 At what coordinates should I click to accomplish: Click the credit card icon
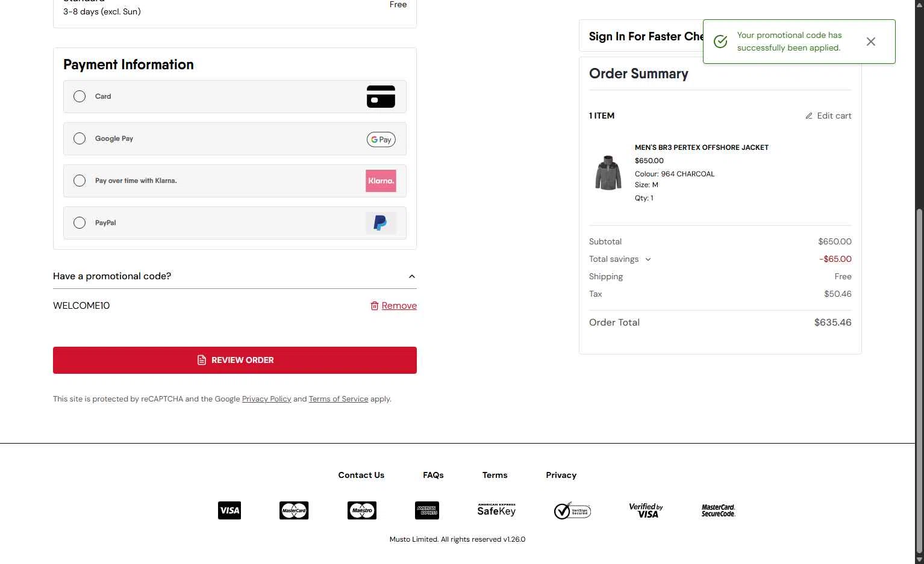(381, 96)
